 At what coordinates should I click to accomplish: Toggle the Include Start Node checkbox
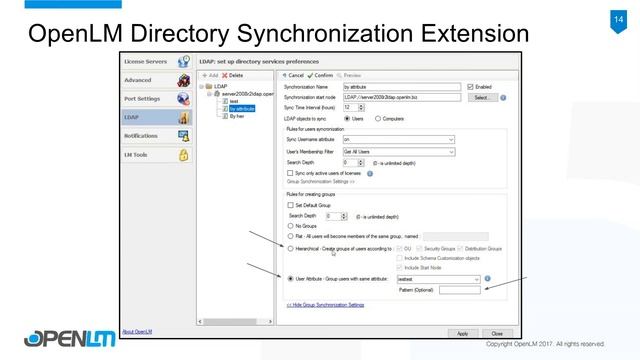tap(399, 268)
